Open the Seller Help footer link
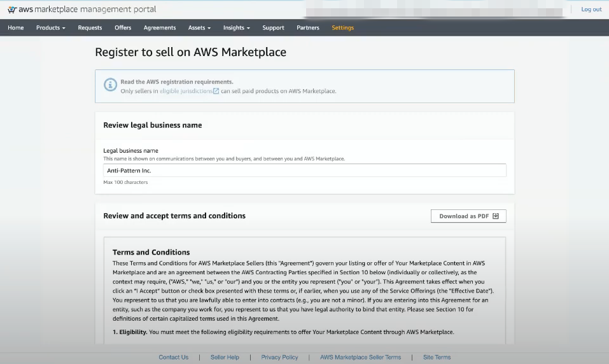Screen dimensions: 609x364 (x=225, y=357)
